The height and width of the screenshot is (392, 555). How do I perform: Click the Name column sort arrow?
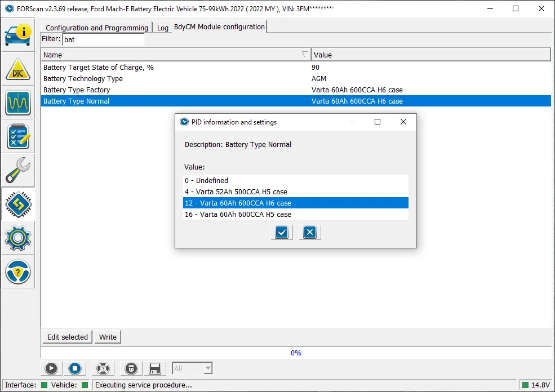pyautogui.click(x=304, y=55)
